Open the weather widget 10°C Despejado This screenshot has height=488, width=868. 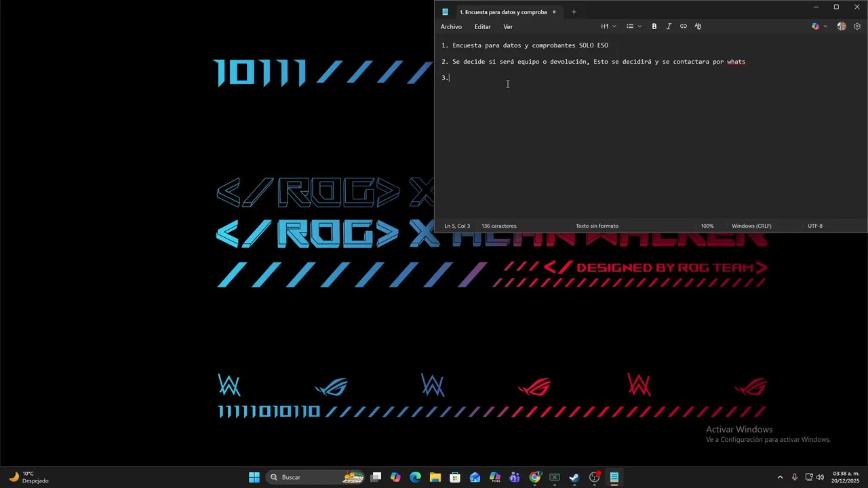point(28,477)
